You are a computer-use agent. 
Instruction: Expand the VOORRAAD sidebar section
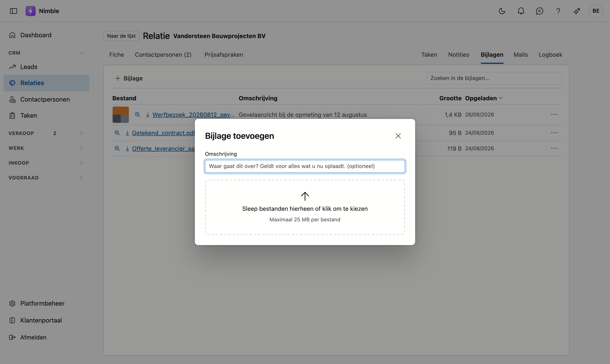point(81,178)
